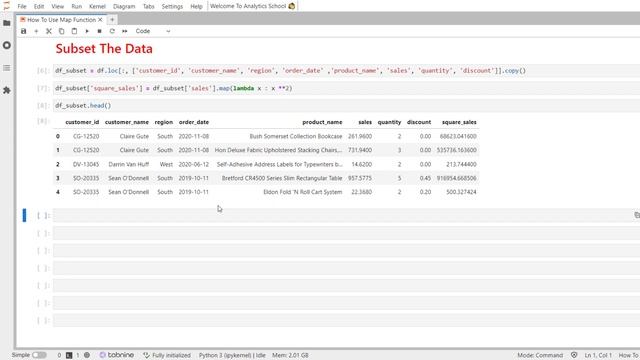Open the Diagram menu

click(x=124, y=6)
